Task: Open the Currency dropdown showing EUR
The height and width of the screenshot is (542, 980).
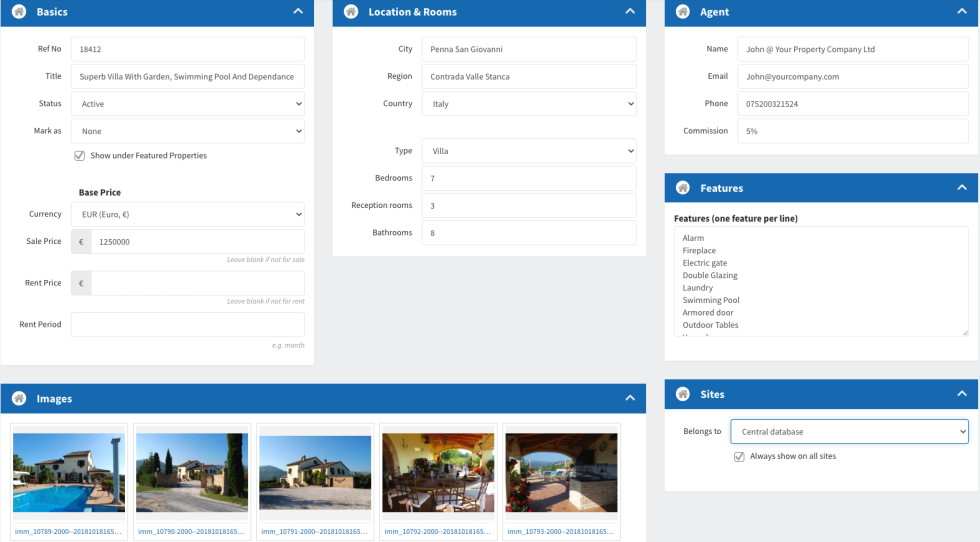Action: tap(187, 214)
